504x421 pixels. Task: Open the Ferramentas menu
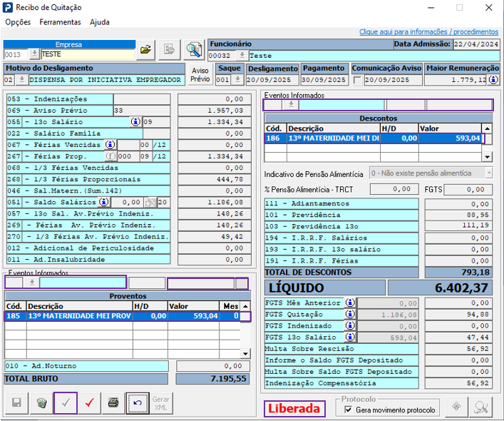click(x=60, y=22)
